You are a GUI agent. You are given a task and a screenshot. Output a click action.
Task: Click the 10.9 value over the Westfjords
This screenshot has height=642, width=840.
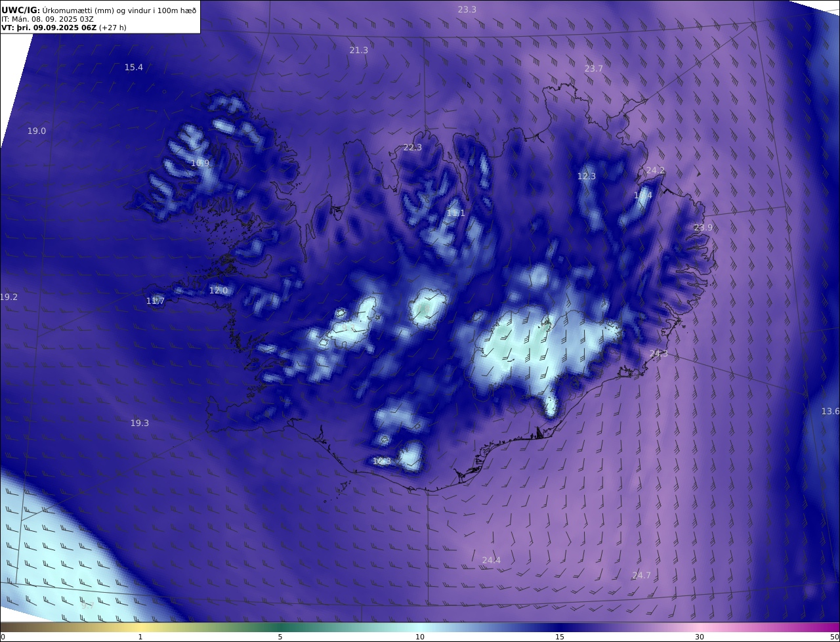click(x=200, y=163)
